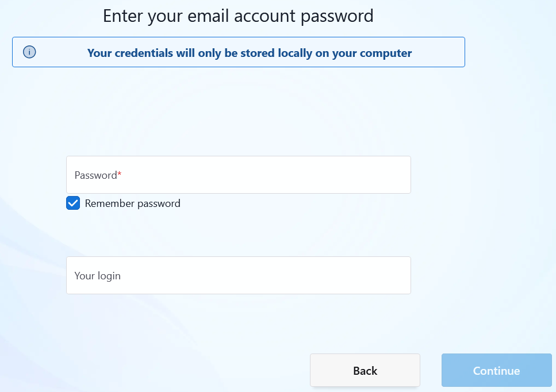Click the word Back on the white button
556x392 pixels.
coord(365,371)
